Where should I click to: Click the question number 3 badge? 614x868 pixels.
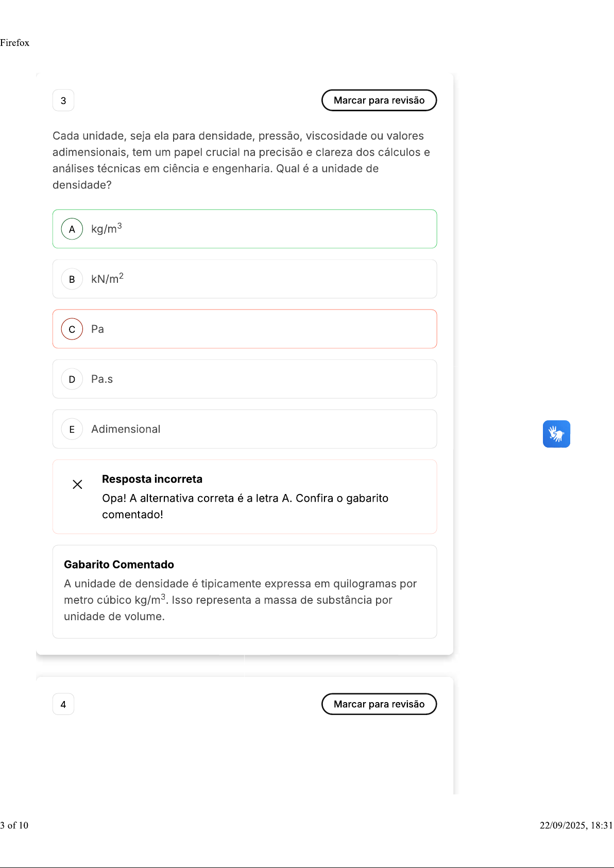[x=63, y=100]
